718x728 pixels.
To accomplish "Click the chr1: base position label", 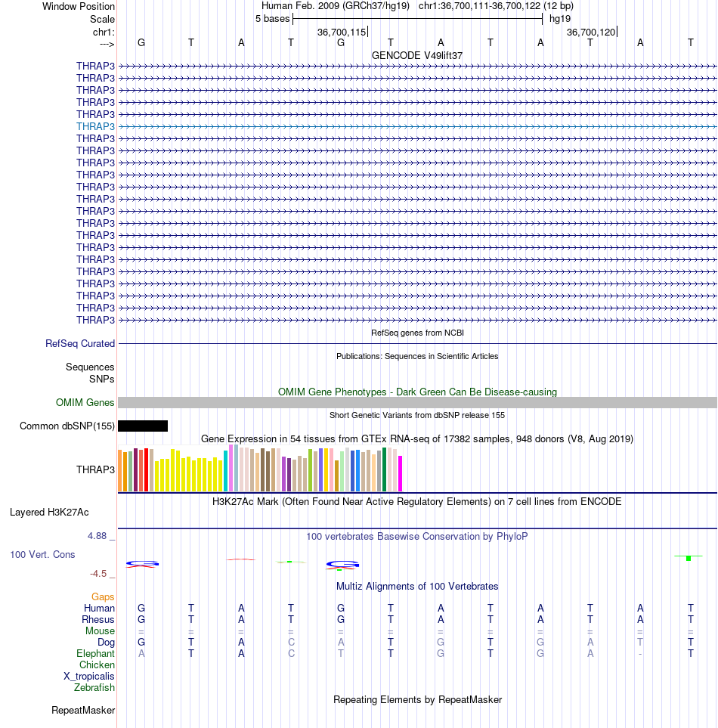I will pos(104,32).
